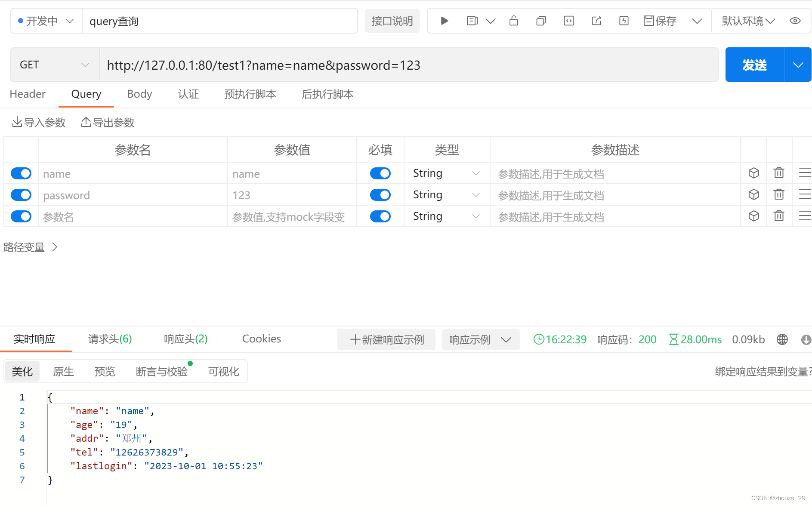
Task: Open mock settings cube icon for name parameter
Action: click(x=753, y=173)
